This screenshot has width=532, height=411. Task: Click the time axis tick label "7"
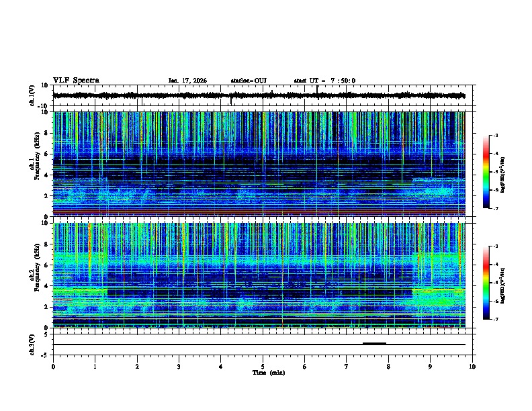pos(347,366)
